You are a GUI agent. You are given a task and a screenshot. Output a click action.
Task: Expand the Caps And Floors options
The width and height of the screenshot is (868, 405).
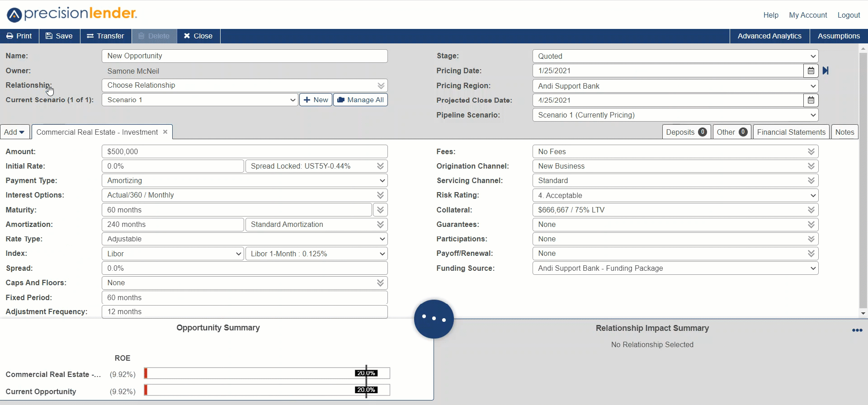pos(381,283)
